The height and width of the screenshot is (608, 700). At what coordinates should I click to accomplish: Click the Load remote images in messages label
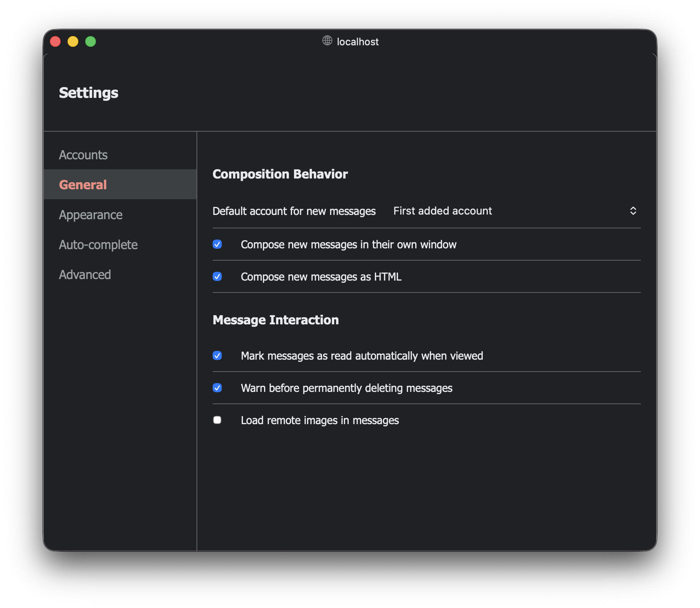[x=319, y=420]
